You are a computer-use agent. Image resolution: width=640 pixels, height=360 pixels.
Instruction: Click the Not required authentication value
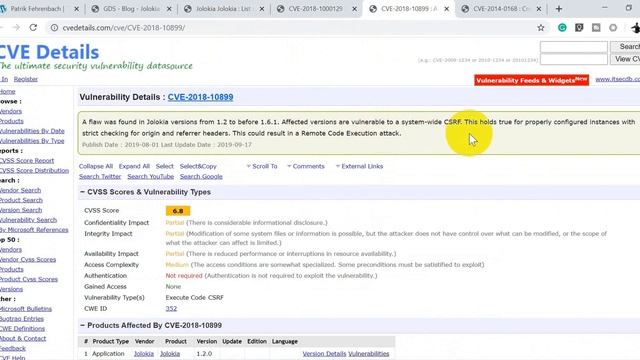tap(184, 276)
